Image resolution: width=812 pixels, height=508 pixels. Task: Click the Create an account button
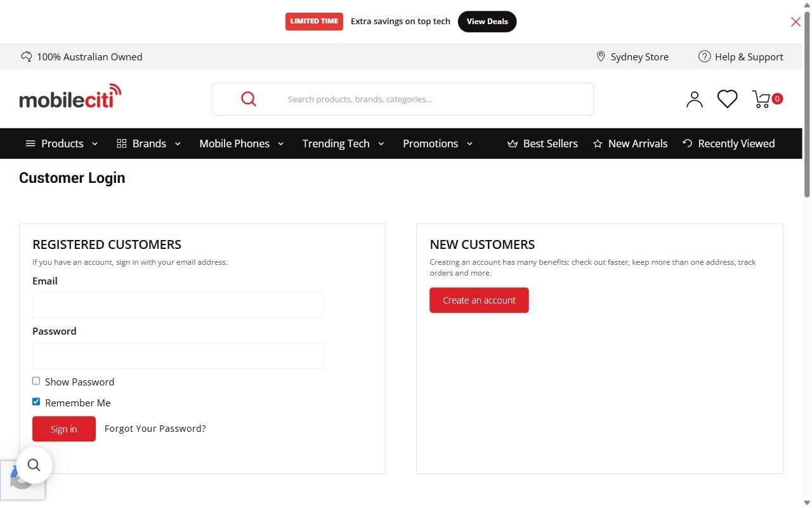click(x=479, y=300)
